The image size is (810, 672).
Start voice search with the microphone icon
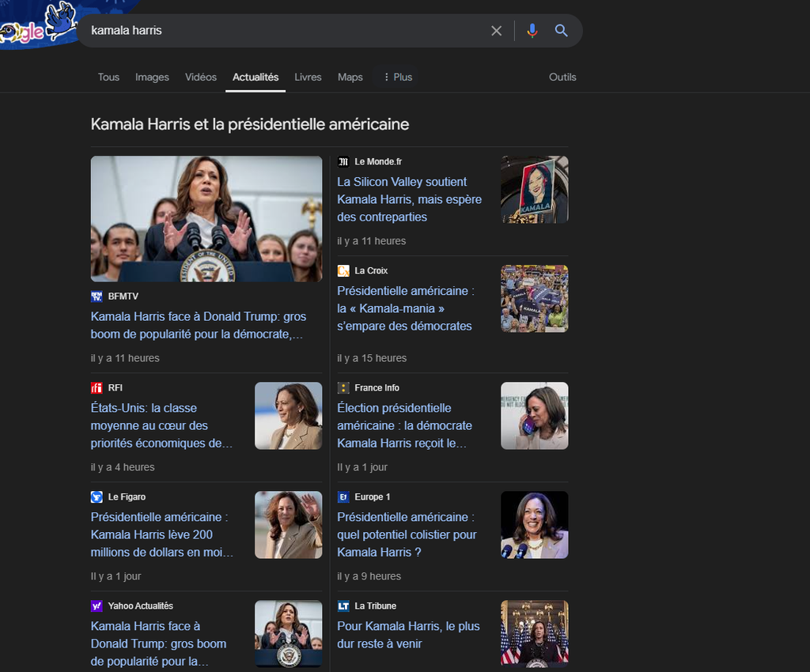pyautogui.click(x=532, y=31)
